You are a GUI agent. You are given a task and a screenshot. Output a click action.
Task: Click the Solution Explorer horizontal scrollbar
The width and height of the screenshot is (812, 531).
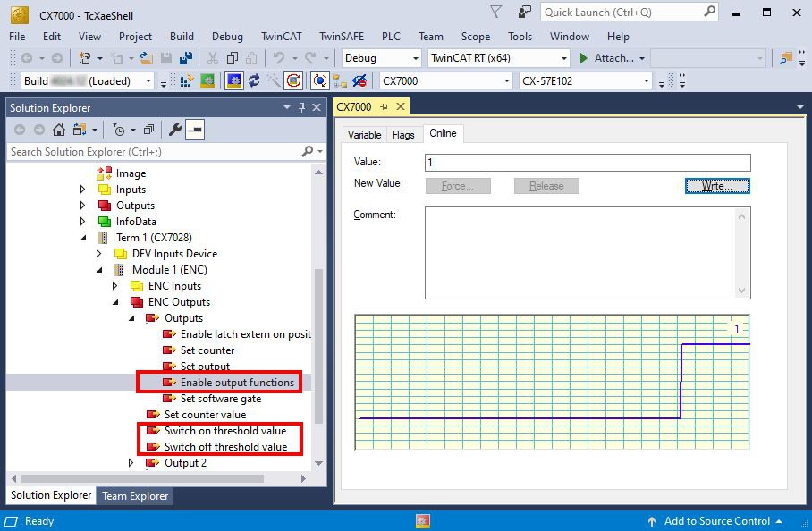143,479
